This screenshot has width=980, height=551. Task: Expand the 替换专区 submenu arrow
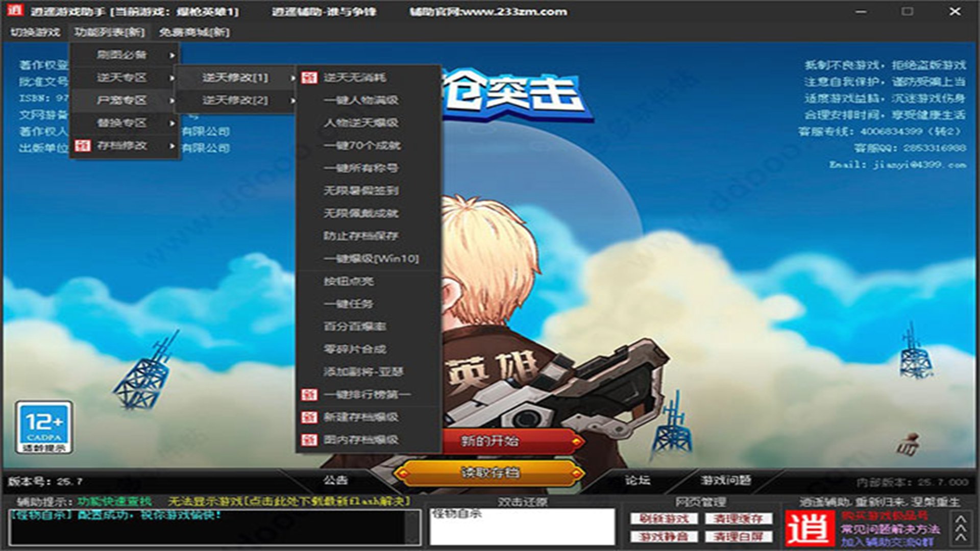point(172,123)
